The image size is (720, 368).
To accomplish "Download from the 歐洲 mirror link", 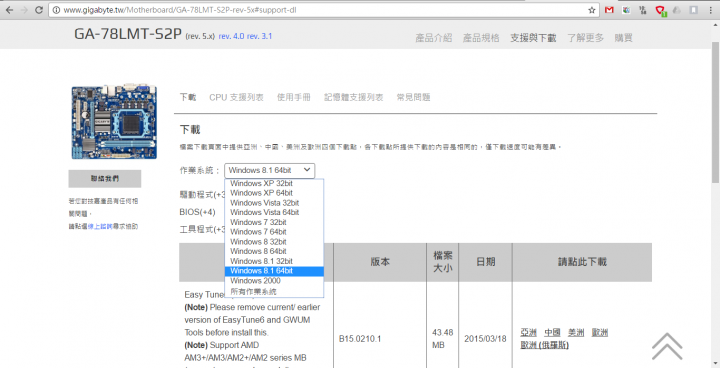I will 600,332.
